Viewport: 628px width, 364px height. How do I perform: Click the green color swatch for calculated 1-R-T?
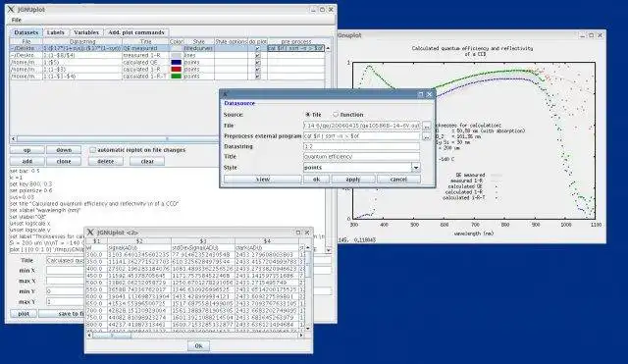(177, 77)
